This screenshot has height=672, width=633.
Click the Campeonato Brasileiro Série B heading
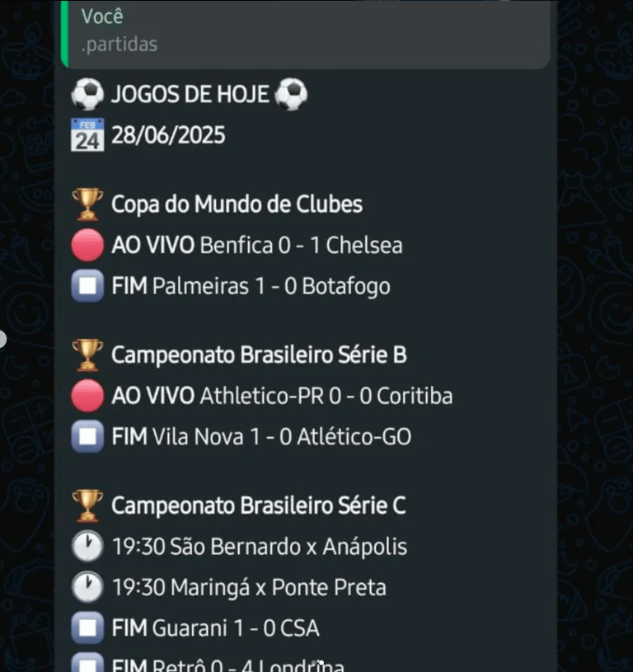pyautogui.click(x=259, y=355)
